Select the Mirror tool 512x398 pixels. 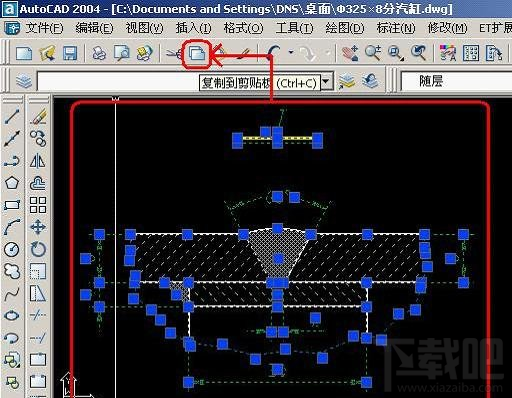tap(38, 161)
